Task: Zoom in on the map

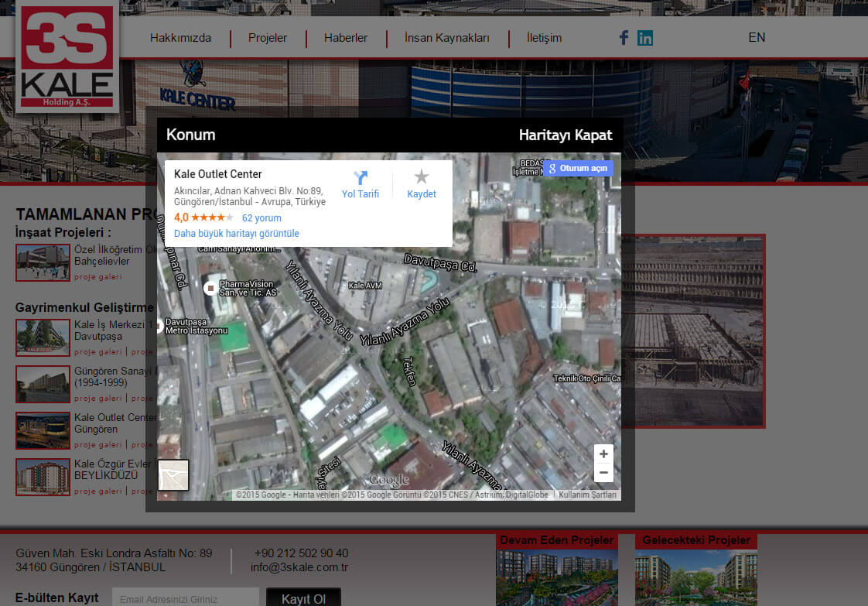Action: pos(603,454)
